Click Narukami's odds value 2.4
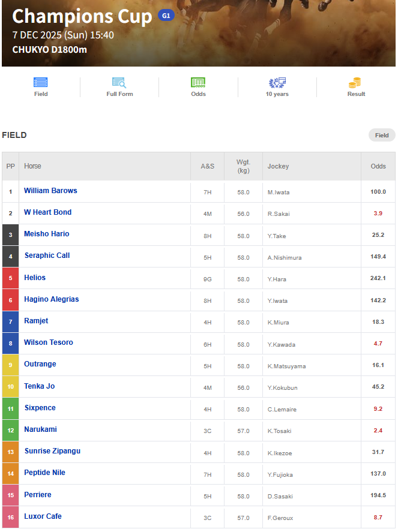This screenshot has height=532, width=398. pos(378,431)
